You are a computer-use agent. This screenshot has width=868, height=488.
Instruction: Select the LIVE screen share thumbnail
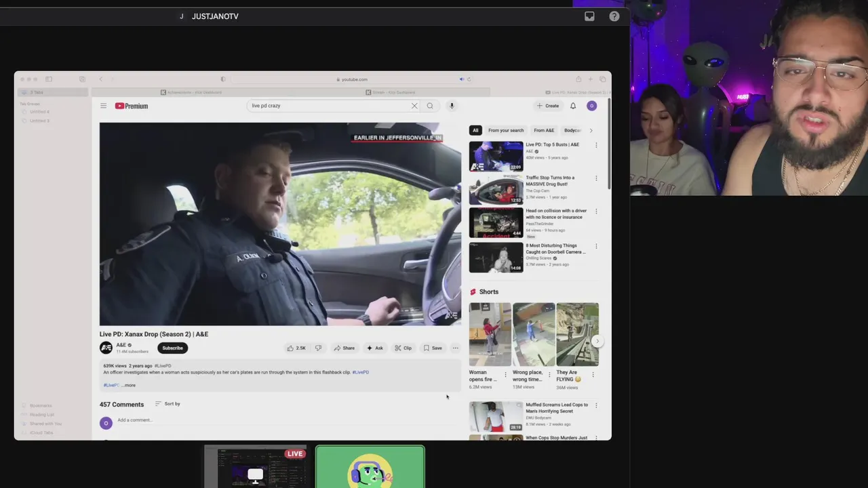point(255,467)
